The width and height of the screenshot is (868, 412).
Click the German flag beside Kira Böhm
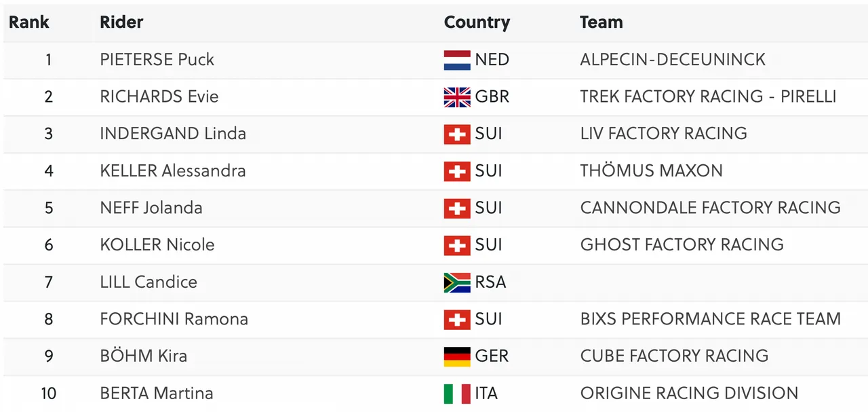click(x=457, y=356)
